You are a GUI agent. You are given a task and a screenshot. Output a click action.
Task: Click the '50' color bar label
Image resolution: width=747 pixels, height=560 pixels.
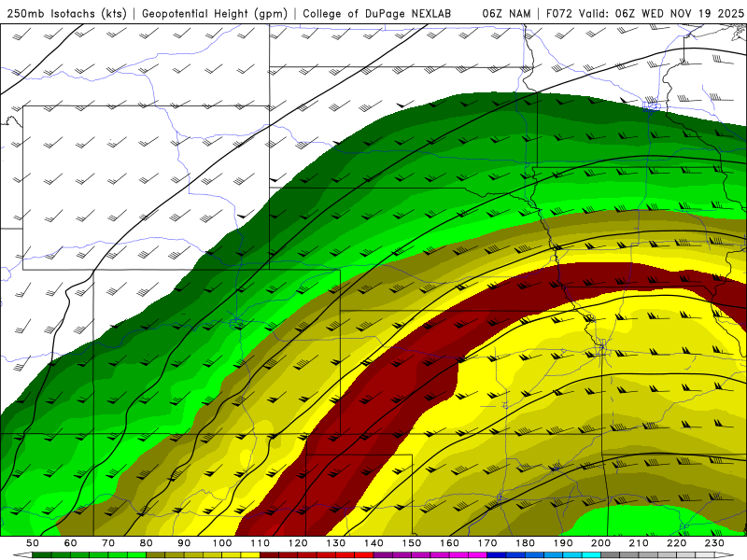[33, 543]
